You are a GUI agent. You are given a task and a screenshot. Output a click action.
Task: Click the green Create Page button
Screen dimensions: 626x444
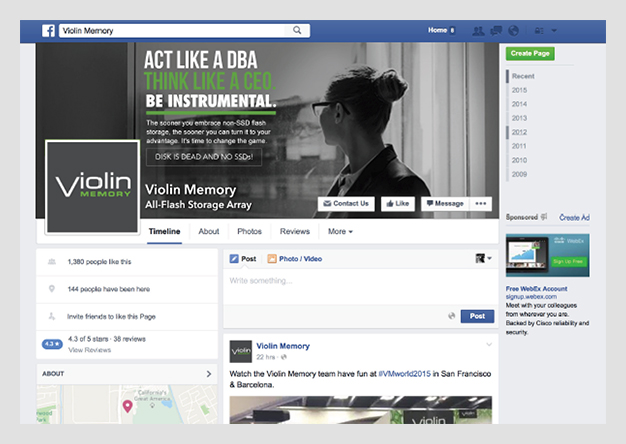530,54
